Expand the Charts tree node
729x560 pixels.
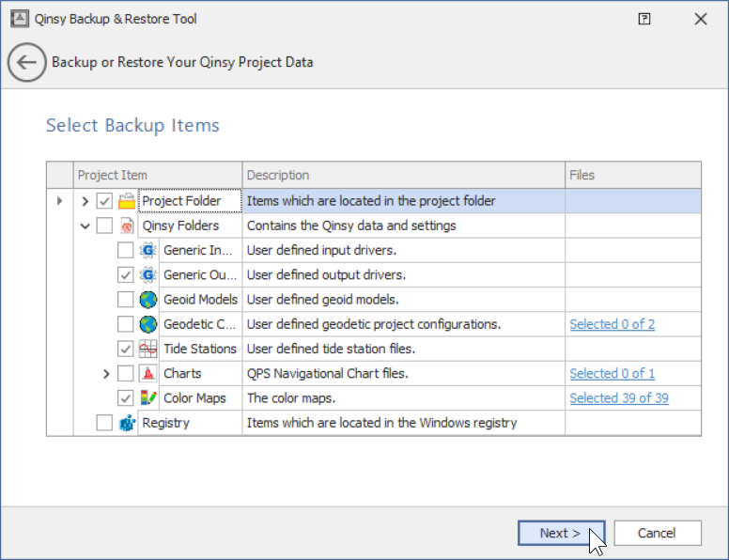pos(106,374)
